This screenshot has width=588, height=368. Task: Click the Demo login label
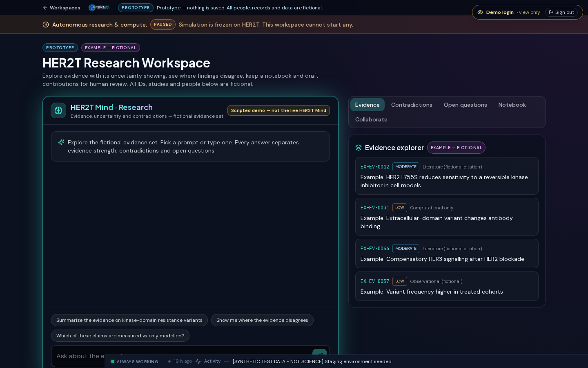(500, 12)
